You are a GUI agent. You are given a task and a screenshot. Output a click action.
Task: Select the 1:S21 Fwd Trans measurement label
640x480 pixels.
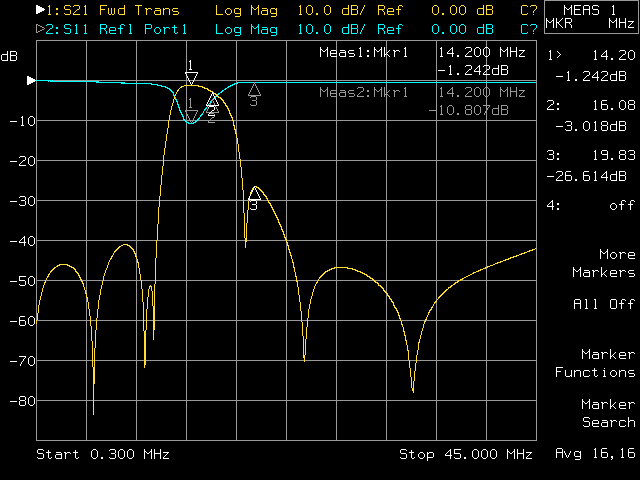tap(113, 10)
